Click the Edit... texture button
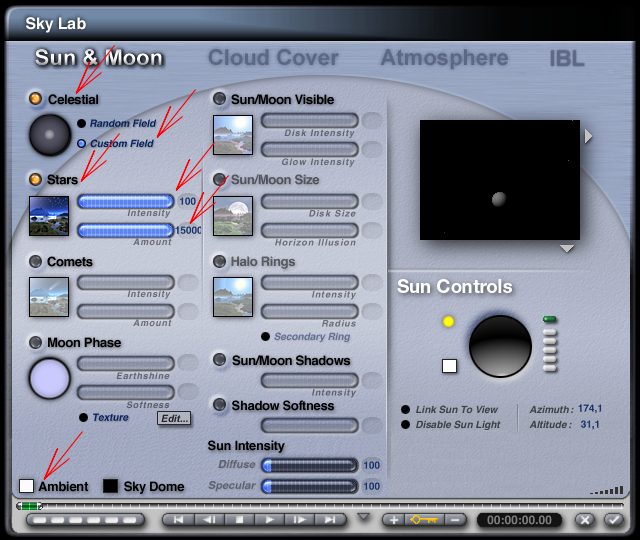 [x=174, y=418]
